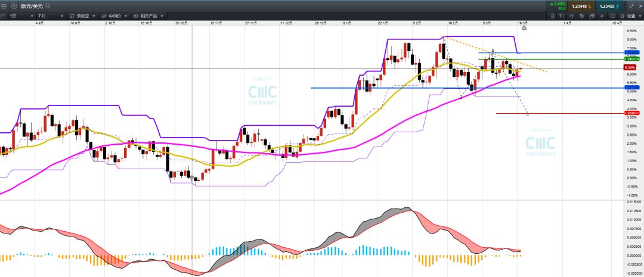The height and width of the screenshot is (277, 644).
Task: Click the blue 1.22xxx support level label
Action: [x=631, y=88]
